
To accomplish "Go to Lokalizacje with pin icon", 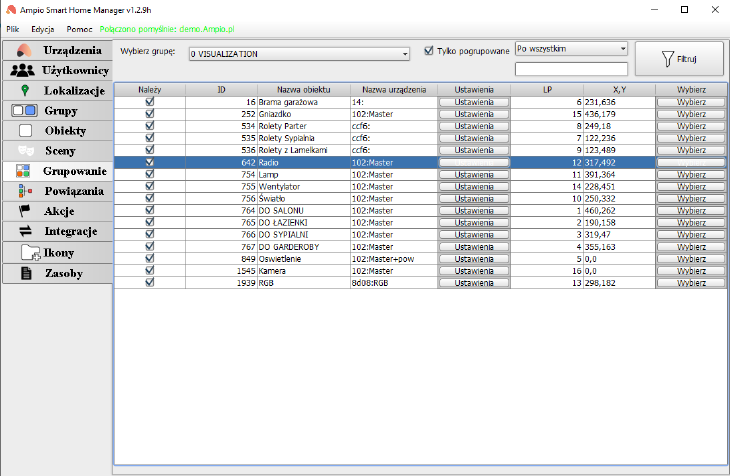I will (58, 90).
